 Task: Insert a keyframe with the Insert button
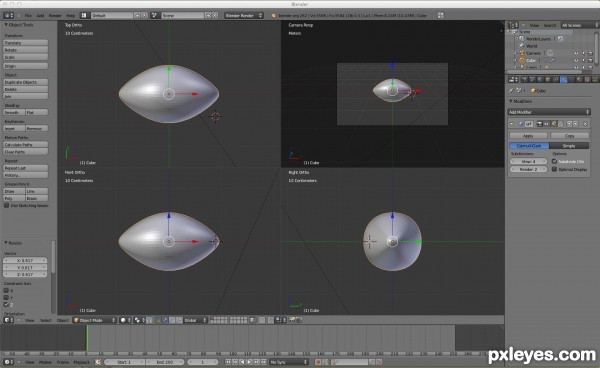(x=14, y=129)
